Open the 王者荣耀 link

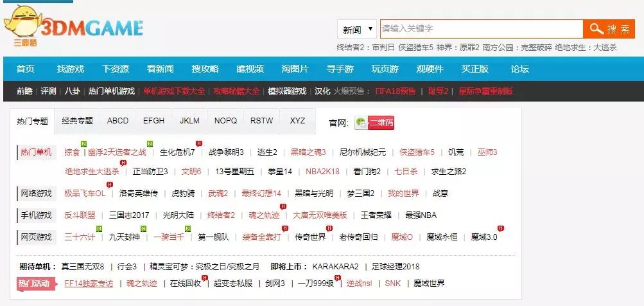[x=376, y=215]
